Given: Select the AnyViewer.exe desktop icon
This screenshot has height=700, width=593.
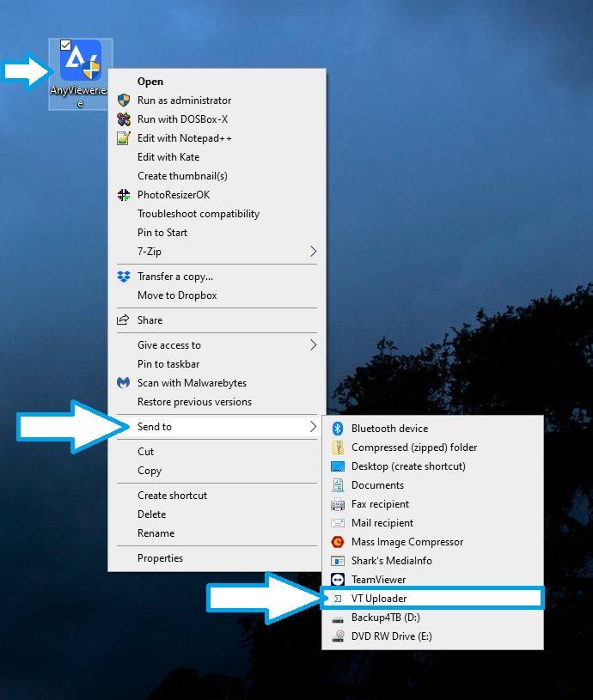Looking at the screenshot, I should pos(81,74).
